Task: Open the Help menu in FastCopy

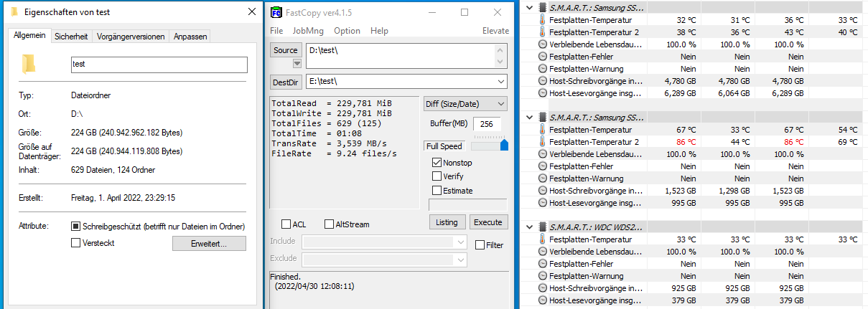Action: [379, 31]
